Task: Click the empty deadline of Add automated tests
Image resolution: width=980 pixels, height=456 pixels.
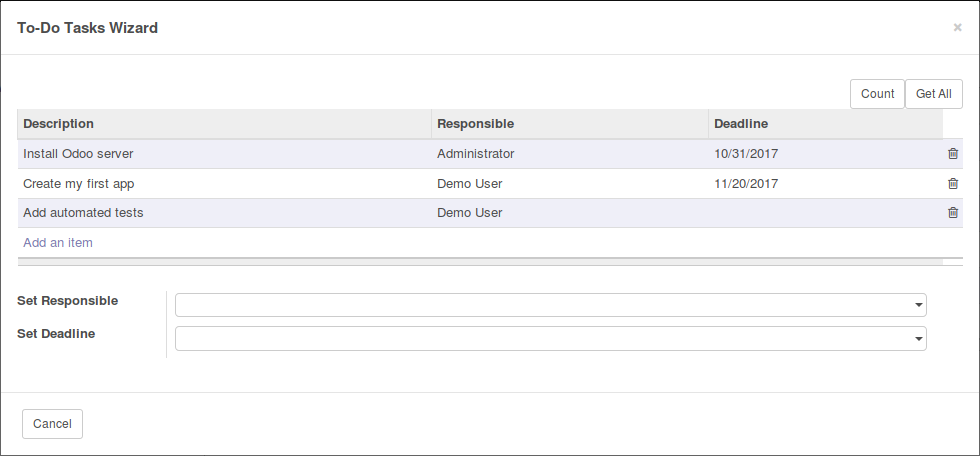Action: point(826,213)
